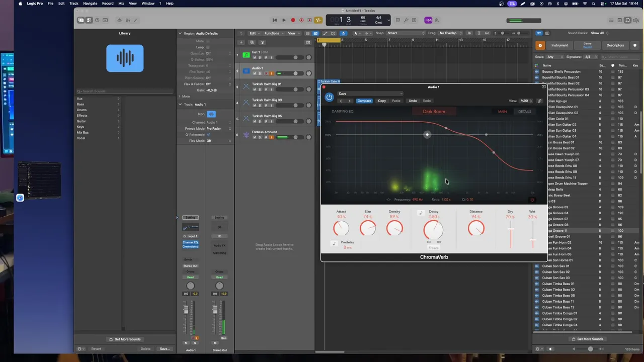Image resolution: width=644 pixels, height=362 pixels.
Task: Open the File menu
Action: pyautogui.click(x=50, y=4)
